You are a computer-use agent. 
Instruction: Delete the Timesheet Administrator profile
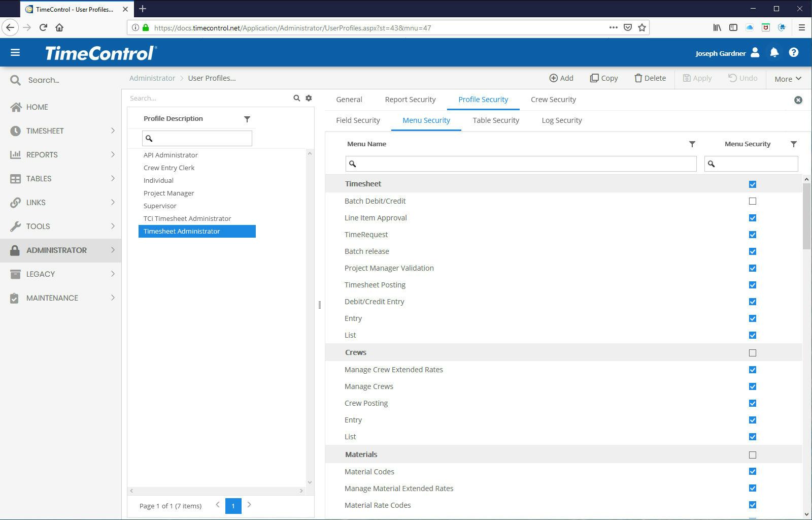650,78
